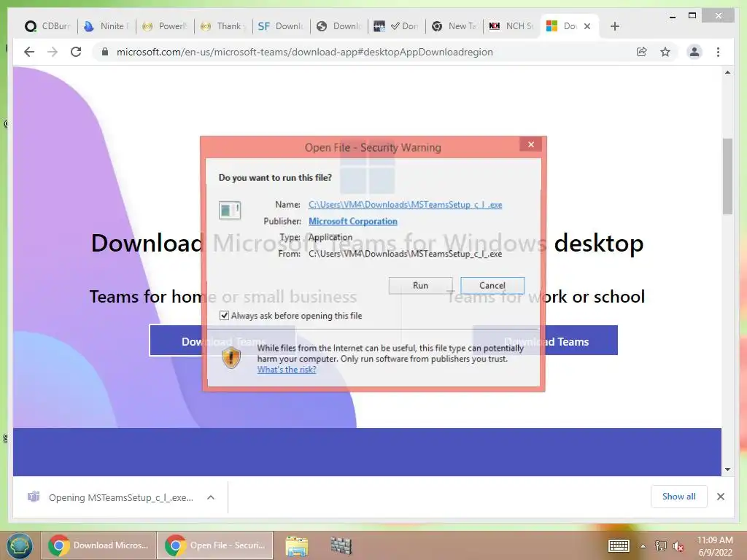The height and width of the screenshot is (560, 747).
Task: Click the network tray icon
Action: coord(660,545)
